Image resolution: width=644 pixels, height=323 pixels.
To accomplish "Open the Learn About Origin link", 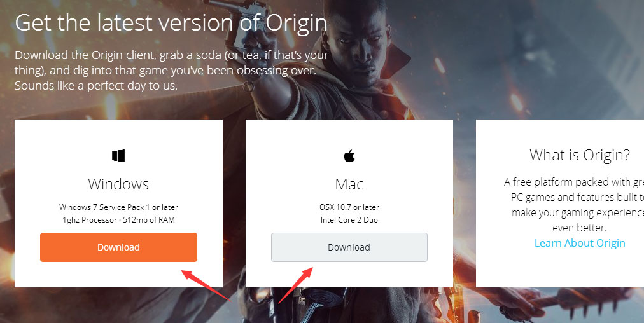I will 580,243.
